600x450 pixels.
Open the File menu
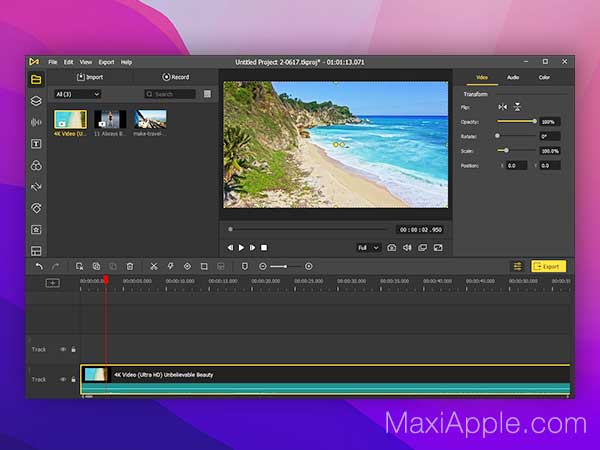click(53, 62)
